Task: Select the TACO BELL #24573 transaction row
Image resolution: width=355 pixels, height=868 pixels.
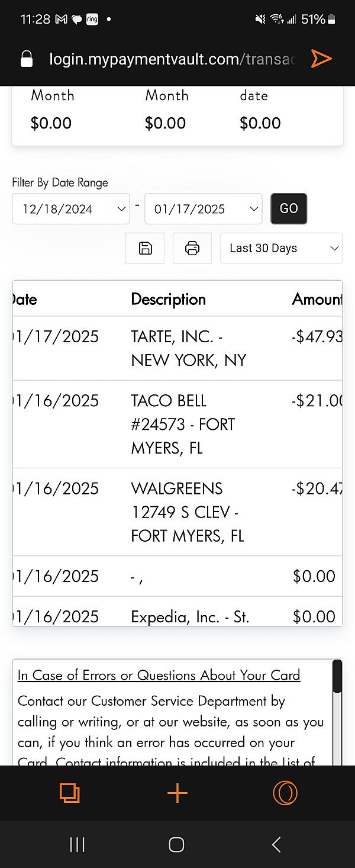Action: [177, 424]
